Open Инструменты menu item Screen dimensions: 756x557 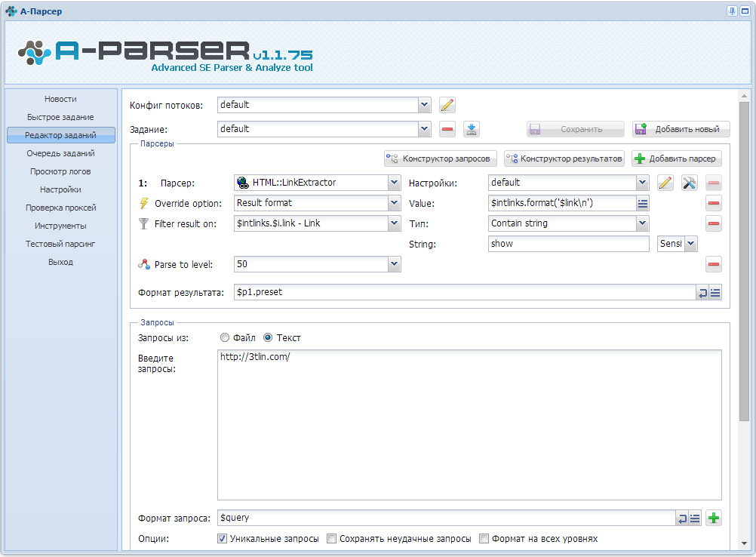coord(61,226)
